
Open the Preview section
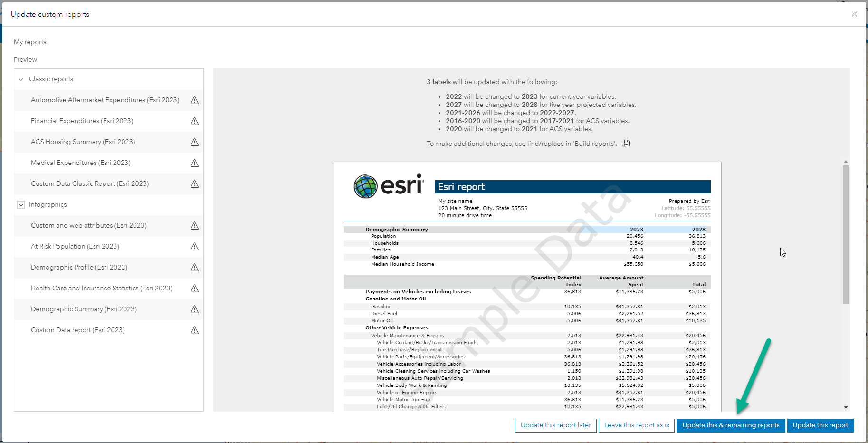coord(25,59)
